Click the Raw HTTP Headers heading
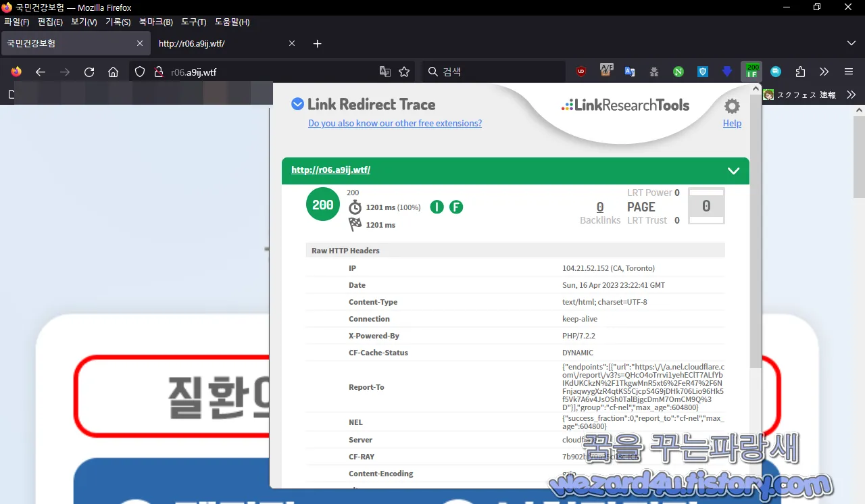Image resolution: width=865 pixels, height=504 pixels. click(x=345, y=251)
